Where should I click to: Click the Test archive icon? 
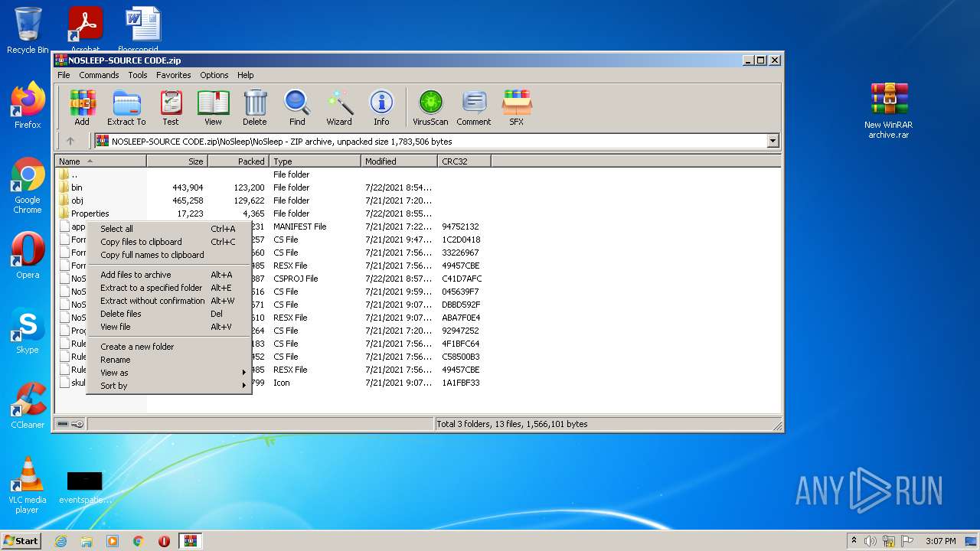[171, 107]
